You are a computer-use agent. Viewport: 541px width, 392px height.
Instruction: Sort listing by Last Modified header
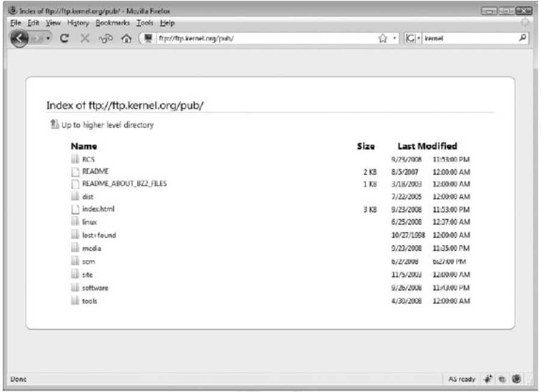point(427,146)
